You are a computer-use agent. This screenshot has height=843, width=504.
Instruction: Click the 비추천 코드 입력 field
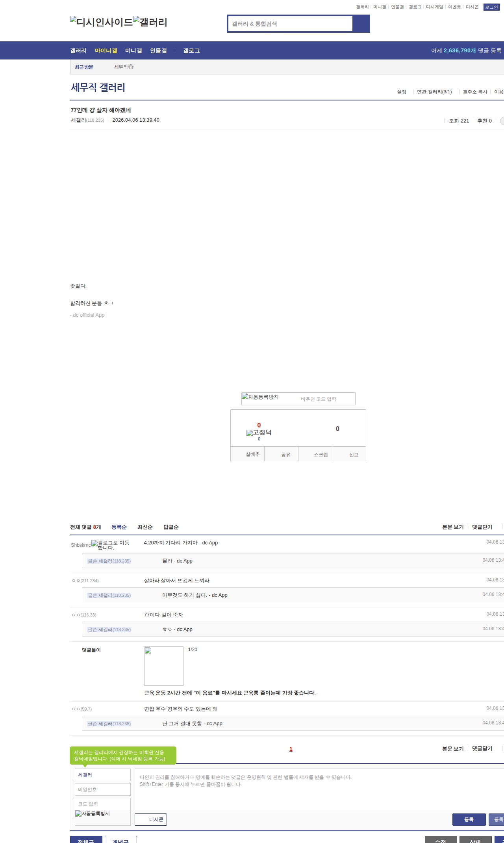[x=327, y=399]
